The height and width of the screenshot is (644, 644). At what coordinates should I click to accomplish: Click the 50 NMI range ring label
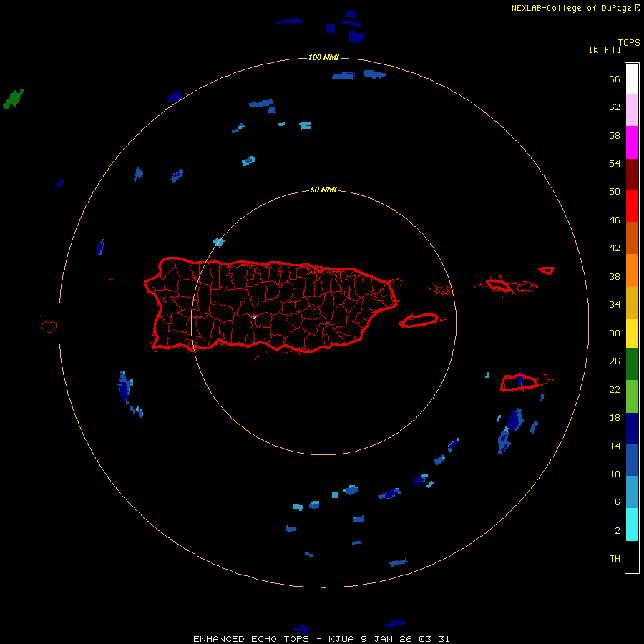point(323,190)
